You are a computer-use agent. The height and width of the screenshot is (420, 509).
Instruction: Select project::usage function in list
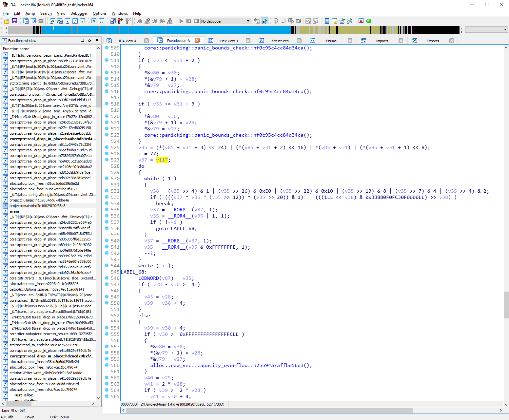49,200
